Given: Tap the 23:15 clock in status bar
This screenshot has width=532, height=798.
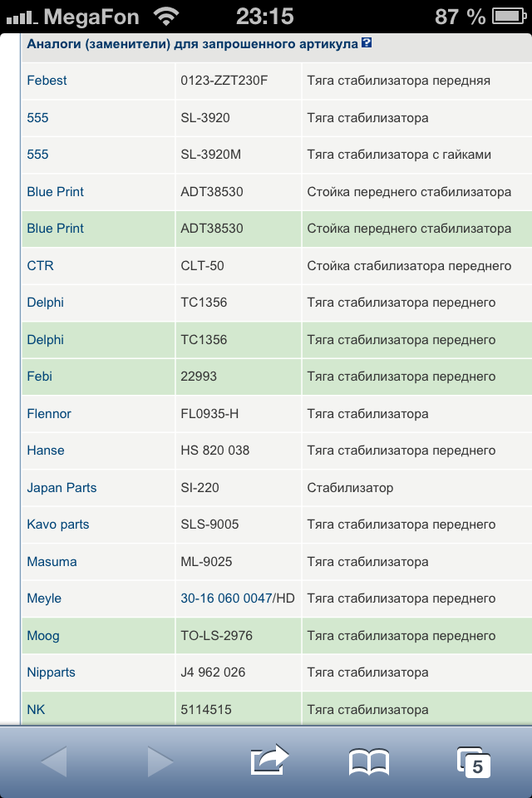Looking at the screenshot, I should (x=265, y=16).
